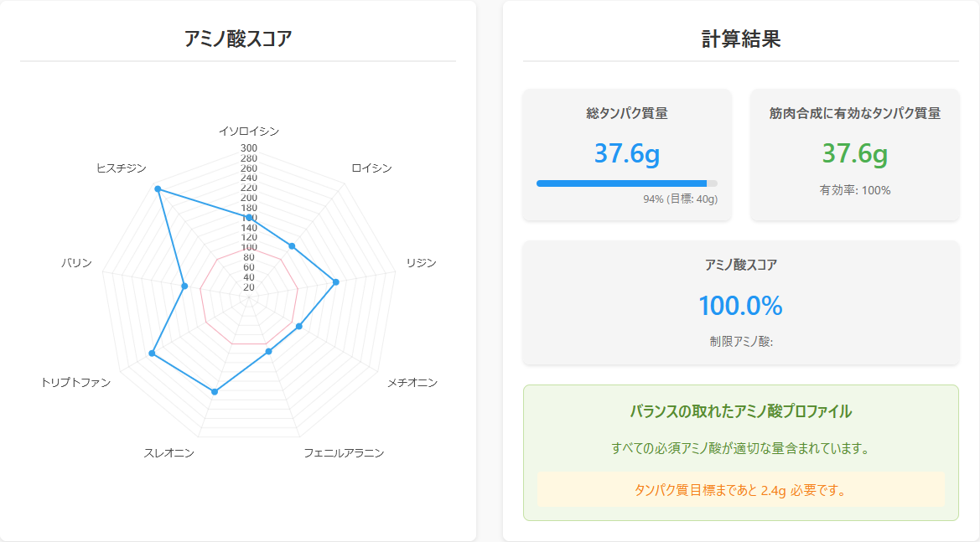Click the リジン data point on radar chart
Viewport: 980px width, 542px height.
click(336, 282)
